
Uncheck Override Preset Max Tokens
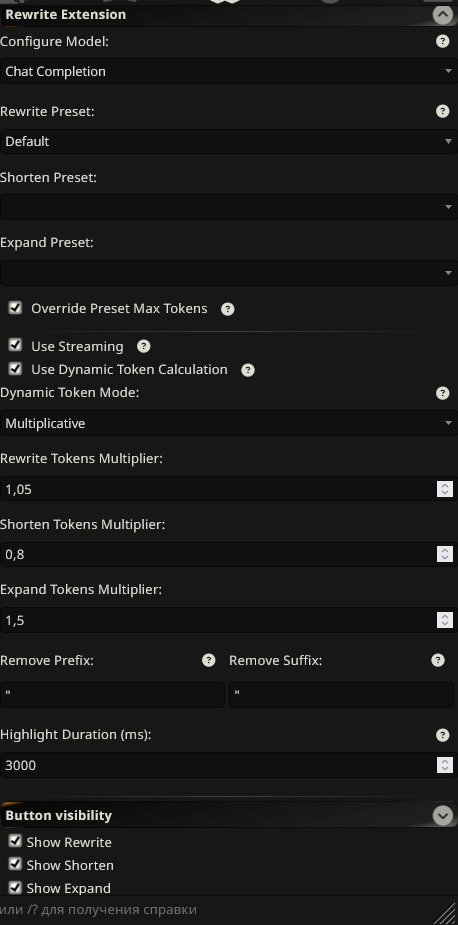pyautogui.click(x=15, y=307)
